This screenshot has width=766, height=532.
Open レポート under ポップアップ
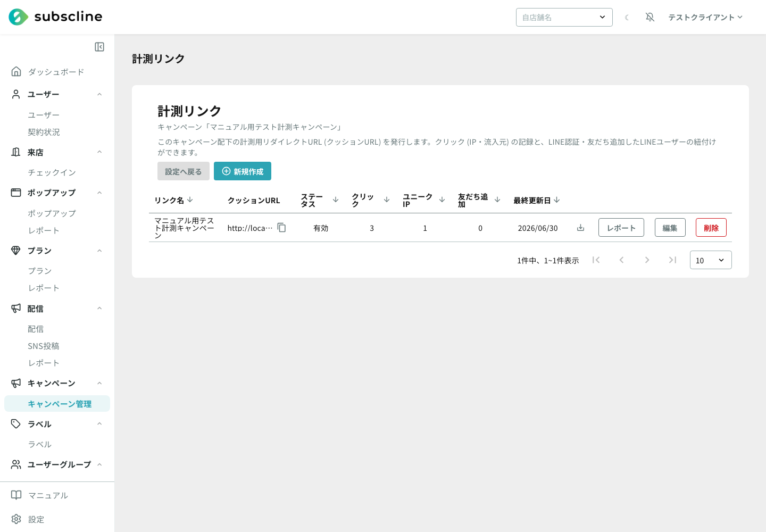click(x=44, y=230)
